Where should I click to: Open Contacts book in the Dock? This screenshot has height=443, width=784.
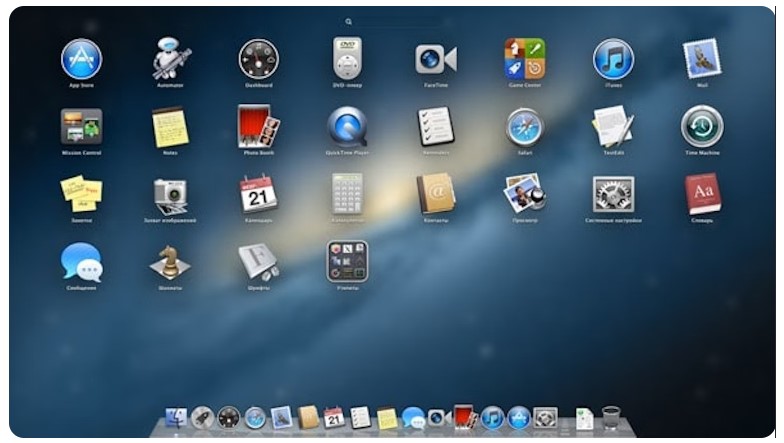tap(308, 418)
